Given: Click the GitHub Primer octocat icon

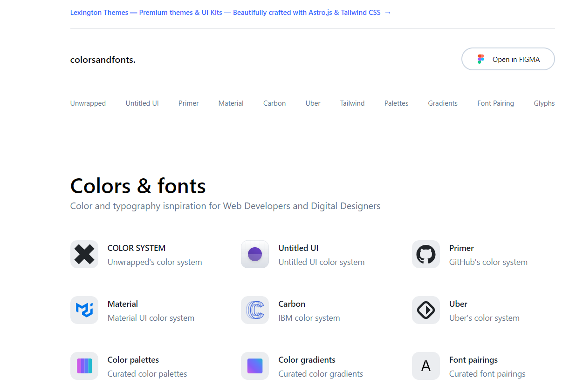Looking at the screenshot, I should point(426,254).
